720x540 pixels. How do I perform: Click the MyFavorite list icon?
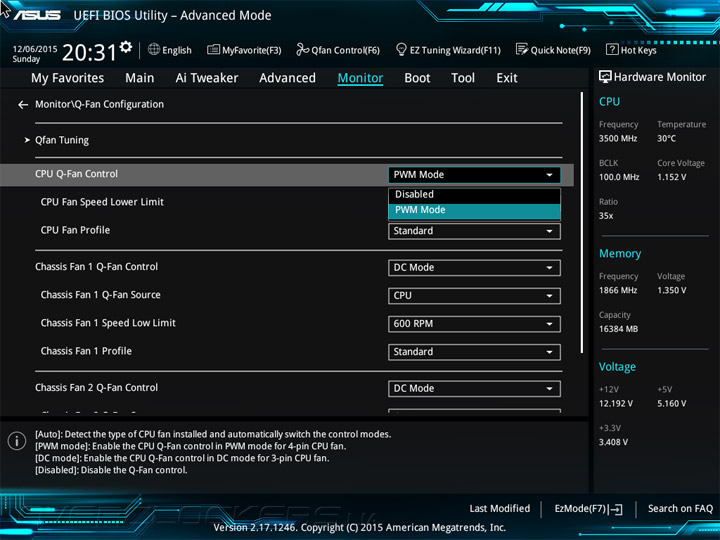pyautogui.click(x=213, y=49)
